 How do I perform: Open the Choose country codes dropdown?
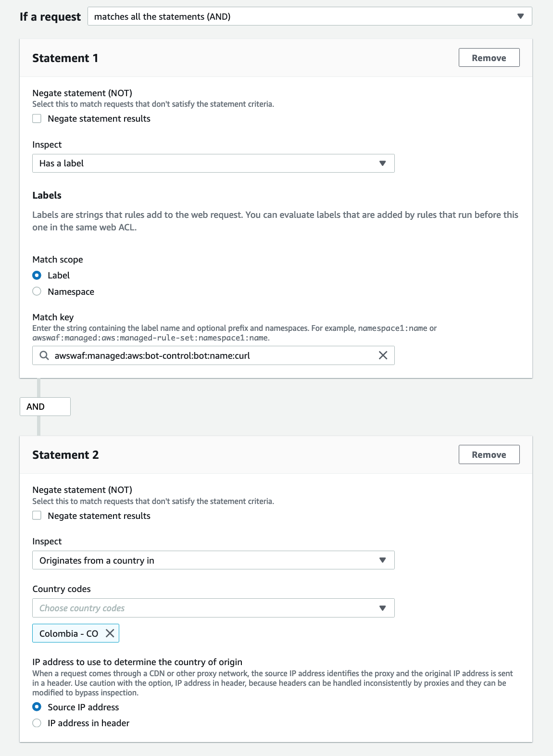click(213, 608)
